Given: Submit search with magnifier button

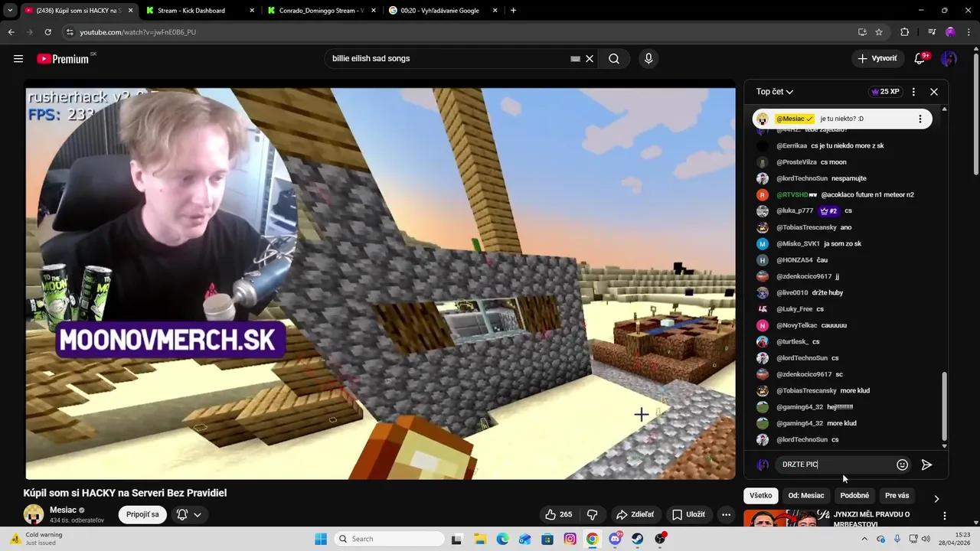Looking at the screenshot, I should (x=614, y=59).
